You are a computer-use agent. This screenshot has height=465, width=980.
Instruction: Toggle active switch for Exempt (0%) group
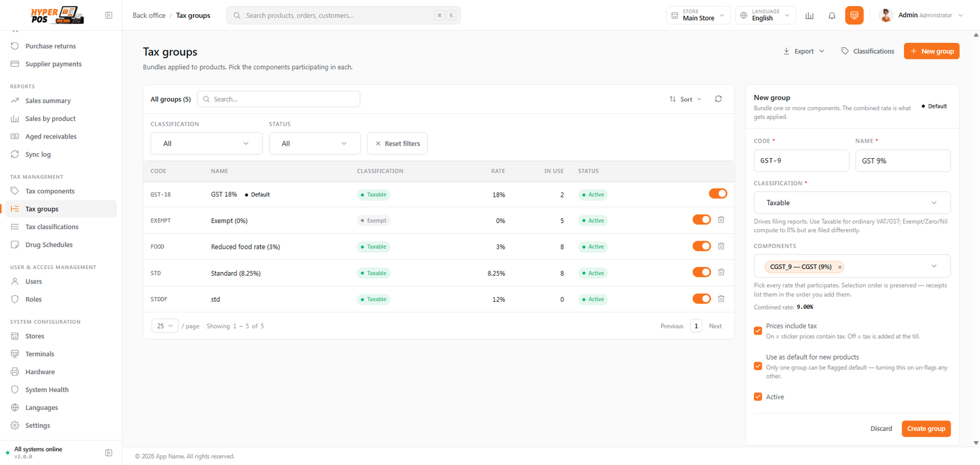tap(702, 220)
